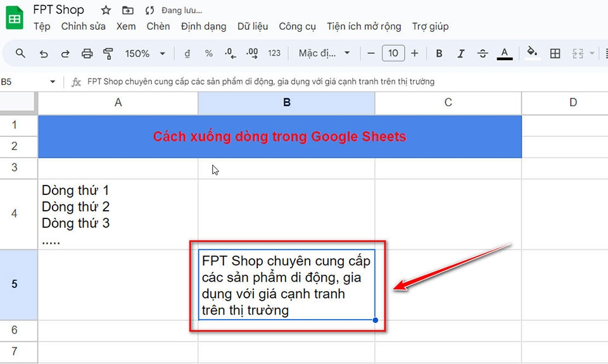
Task: Open the Công cụ menu
Action: pos(297,27)
